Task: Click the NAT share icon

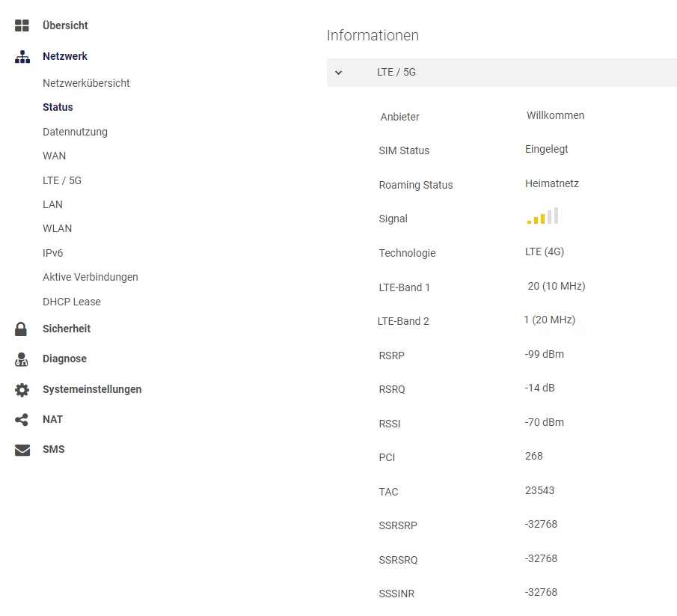Action: point(22,420)
